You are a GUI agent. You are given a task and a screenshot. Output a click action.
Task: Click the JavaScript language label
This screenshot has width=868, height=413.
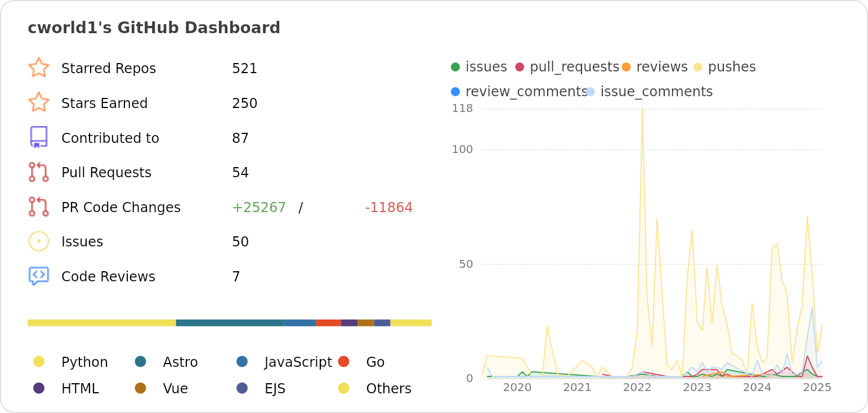coord(298,362)
